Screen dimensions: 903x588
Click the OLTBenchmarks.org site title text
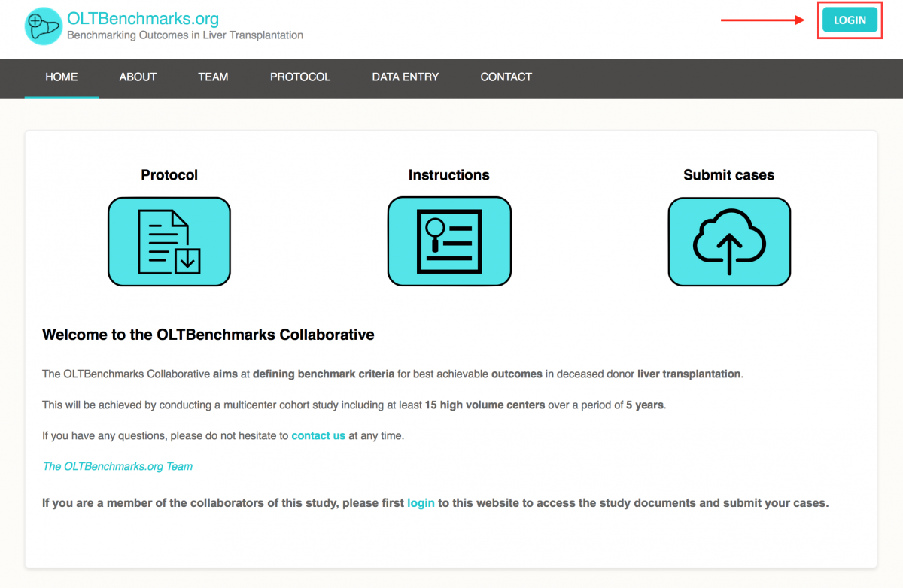pyautogui.click(x=143, y=18)
